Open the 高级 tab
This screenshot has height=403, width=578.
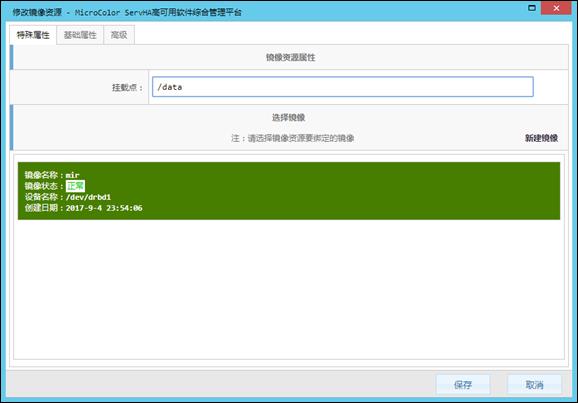click(119, 35)
